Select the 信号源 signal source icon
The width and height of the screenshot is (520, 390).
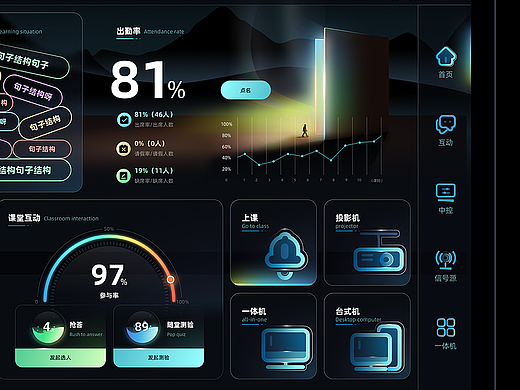pyautogui.click(x=446, y=260)
